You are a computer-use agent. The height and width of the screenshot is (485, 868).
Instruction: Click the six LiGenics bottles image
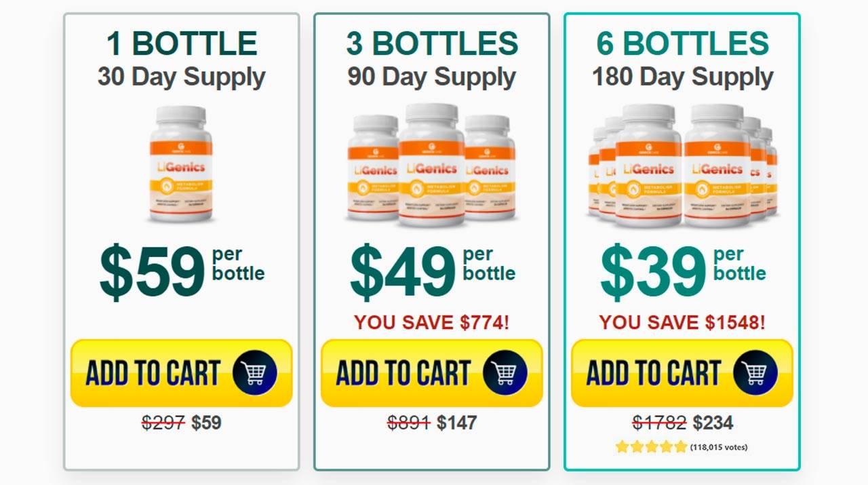[x=682, y=166]
